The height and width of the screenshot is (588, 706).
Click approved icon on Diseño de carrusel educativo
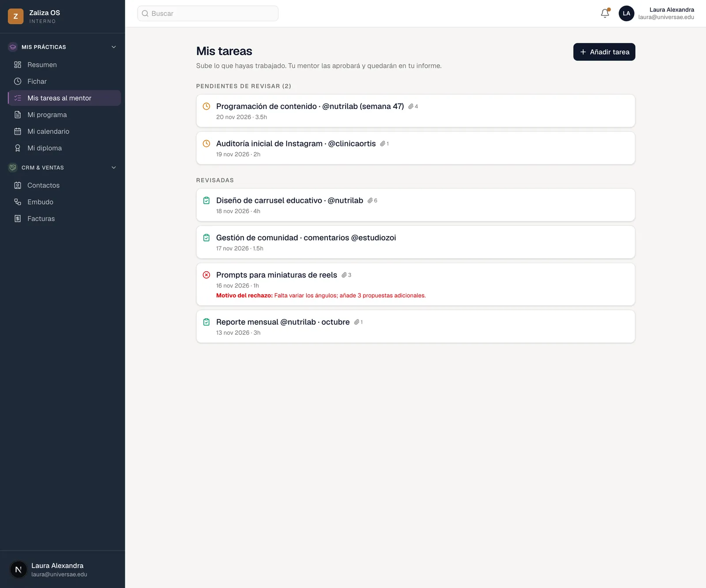tap(206, 200)
